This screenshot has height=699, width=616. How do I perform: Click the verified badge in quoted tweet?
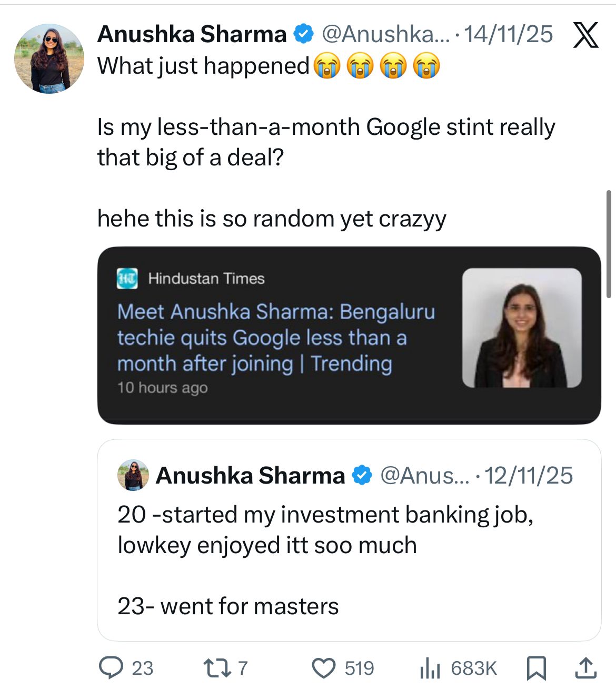pyautogui.click(x=362, y=475)
